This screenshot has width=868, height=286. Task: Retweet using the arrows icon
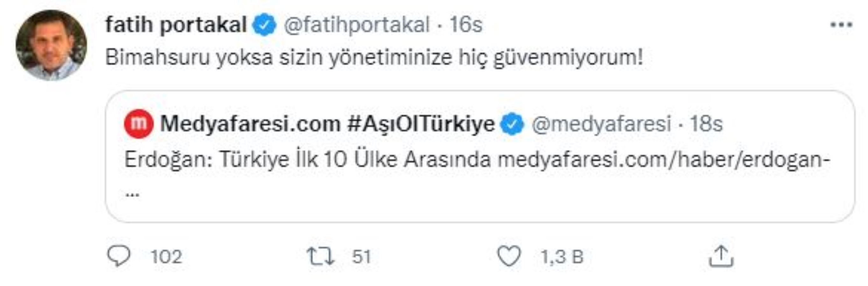coord(320,256)
